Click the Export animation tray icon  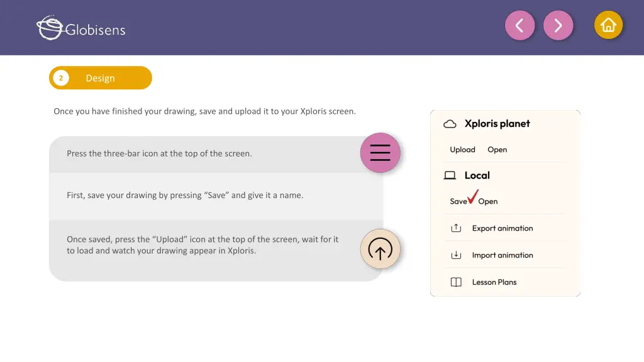click(x=456, y=228)
